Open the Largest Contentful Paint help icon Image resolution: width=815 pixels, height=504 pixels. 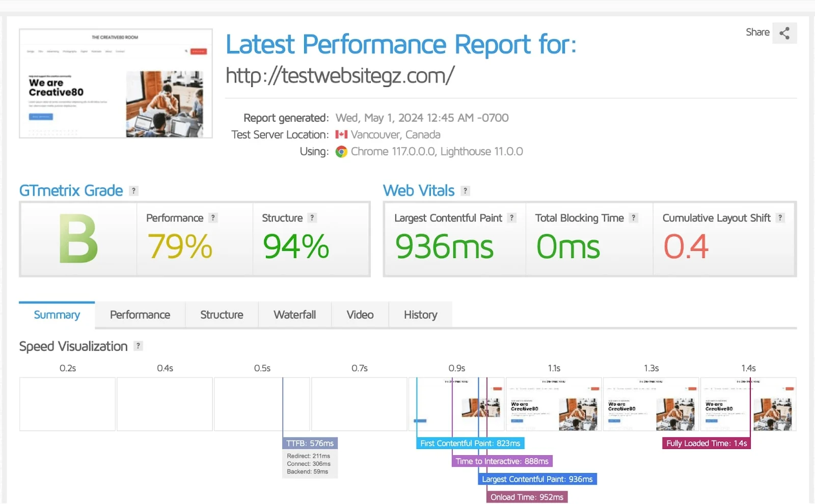point(511,217)
